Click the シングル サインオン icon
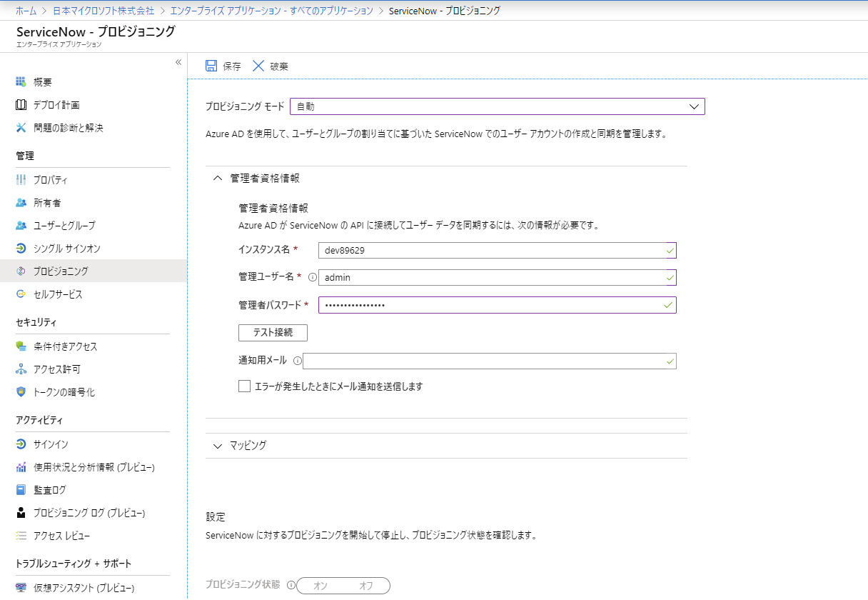 21,249
